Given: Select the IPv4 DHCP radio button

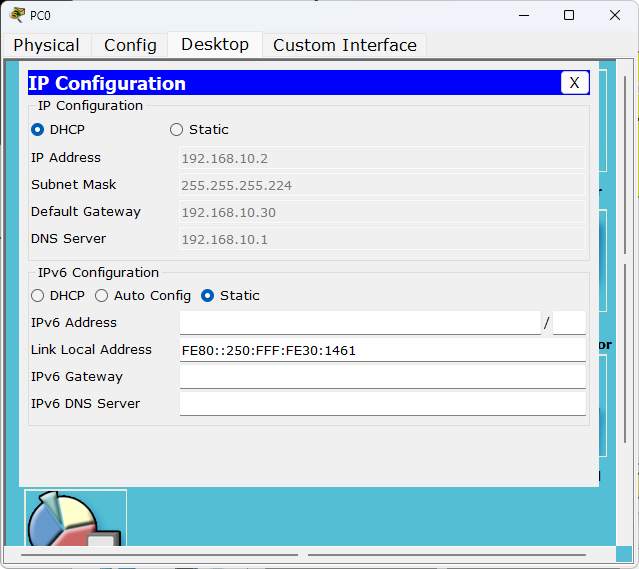Looking at the screenshot, I should [x=37, y=130].
